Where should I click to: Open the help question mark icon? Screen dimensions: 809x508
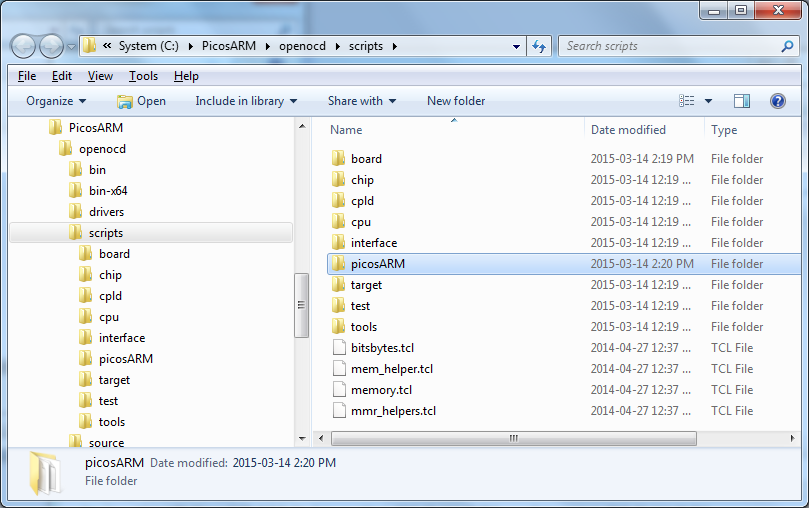[x=778, y=101]
